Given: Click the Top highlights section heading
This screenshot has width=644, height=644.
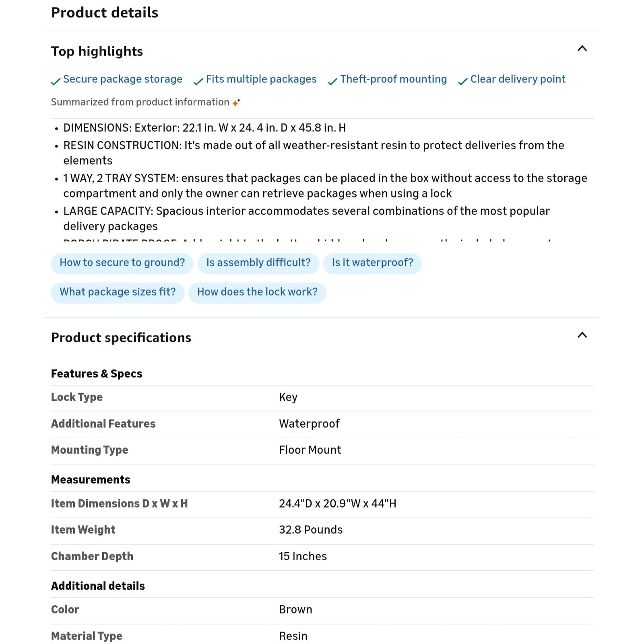Looking at the screenshot, I should tap(97, 52).
